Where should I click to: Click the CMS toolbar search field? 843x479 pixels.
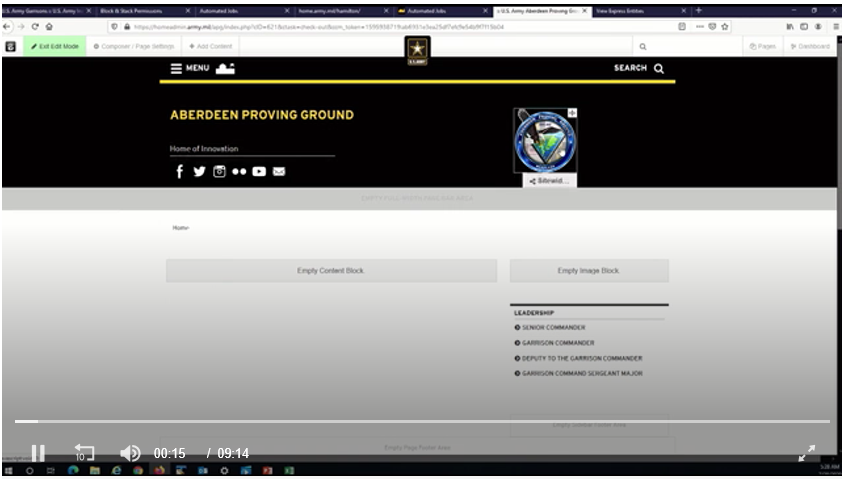tap(687, 47)
